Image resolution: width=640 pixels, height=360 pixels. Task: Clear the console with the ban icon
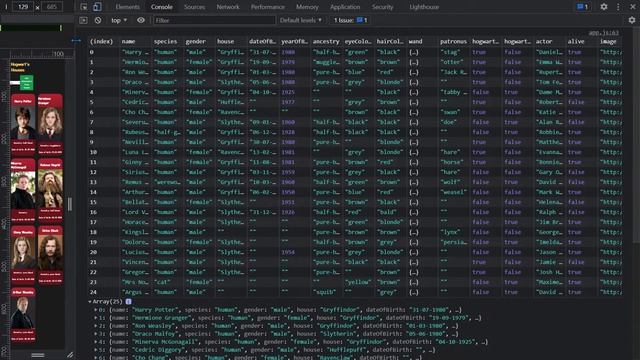point(98,20)
